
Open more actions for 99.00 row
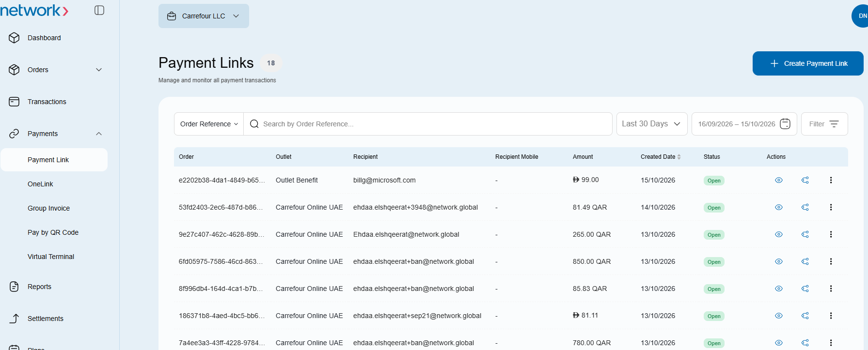(831, 180)
